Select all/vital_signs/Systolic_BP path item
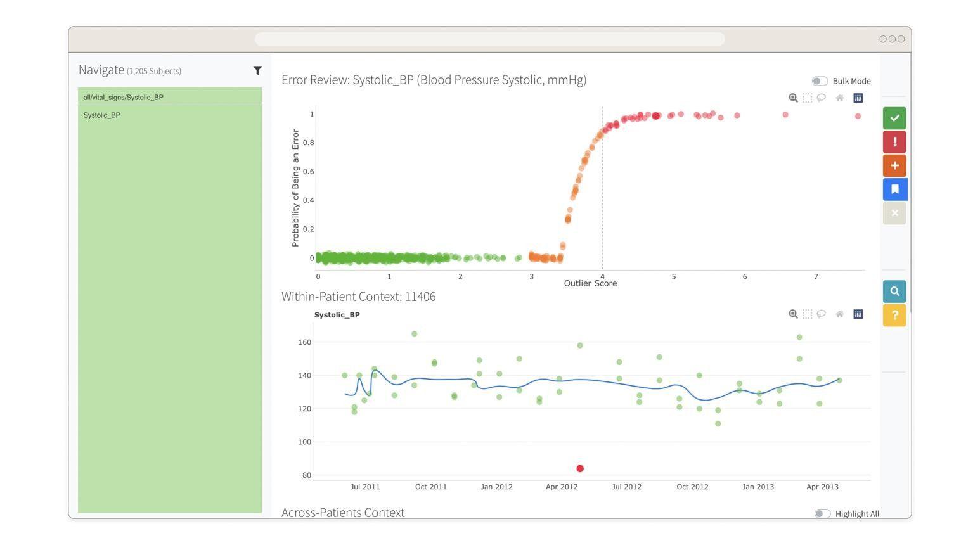This screenshot has width=980, height=545. click(x=170, y=97)
